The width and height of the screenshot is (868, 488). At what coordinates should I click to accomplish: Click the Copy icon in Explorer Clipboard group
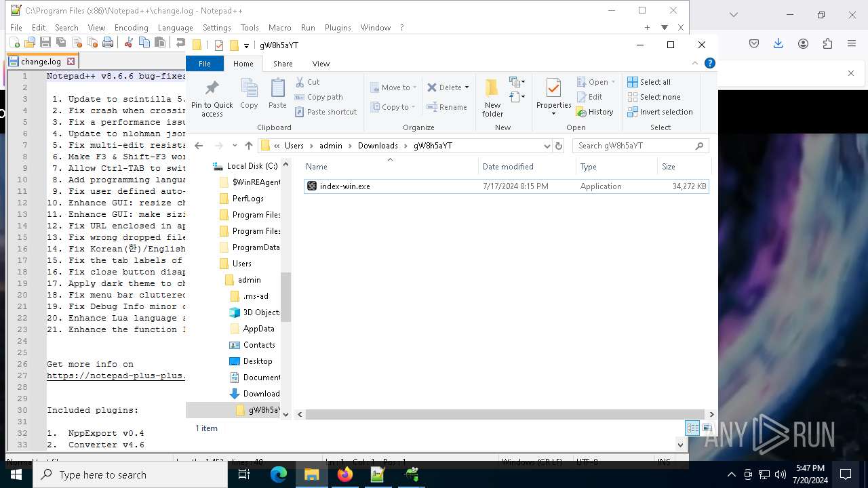tap(249, 94)
